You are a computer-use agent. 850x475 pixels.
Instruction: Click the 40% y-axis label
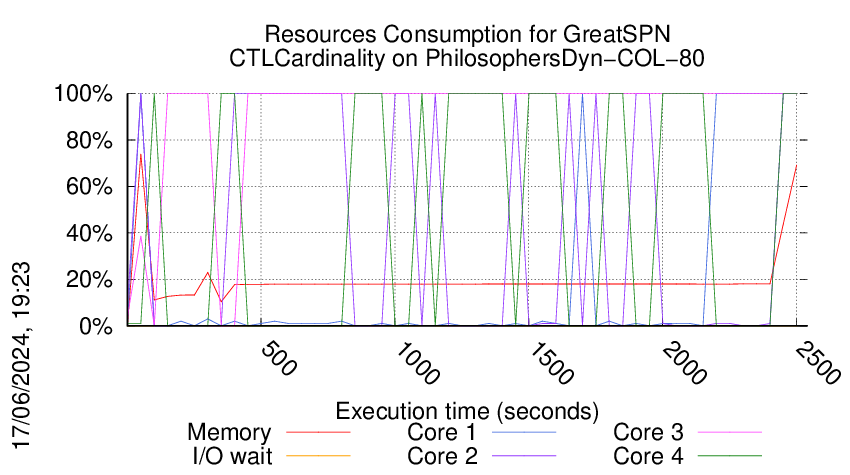(x=89, y=234)
